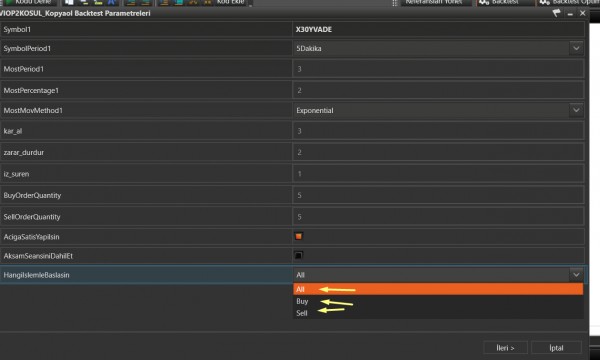This screenshot has height=360, width=600.
Task: Enable the AksamSeansiniDahilEt checkbox
Action: pyautogui.click(x=298, y=255)
